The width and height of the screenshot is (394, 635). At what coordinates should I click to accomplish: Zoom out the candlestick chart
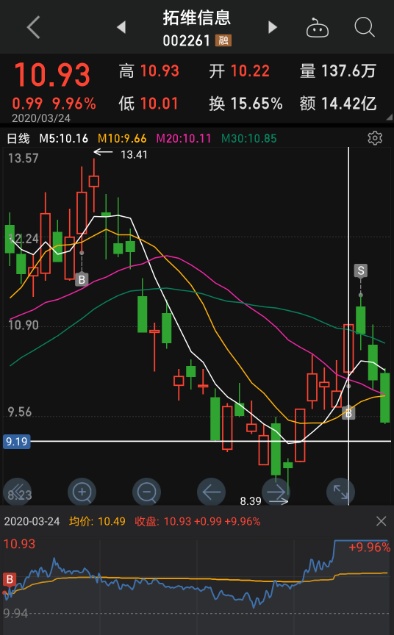[147, 492]
